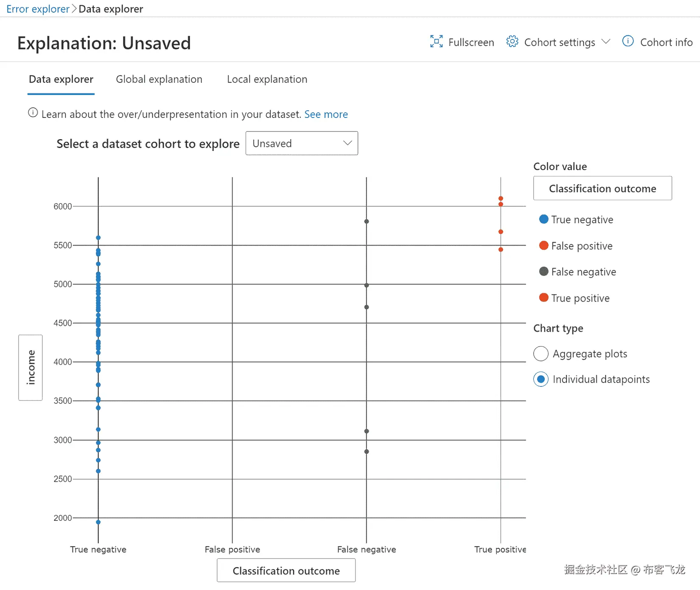Click the False negative gray legend dot

(x=543, y=271)
